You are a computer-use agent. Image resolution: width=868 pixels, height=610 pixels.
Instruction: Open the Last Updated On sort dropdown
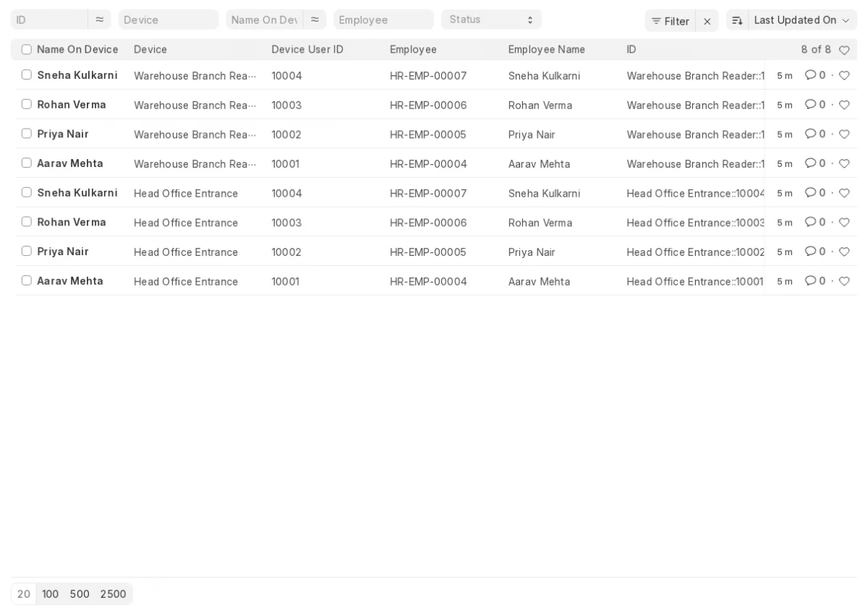[802, 20]
